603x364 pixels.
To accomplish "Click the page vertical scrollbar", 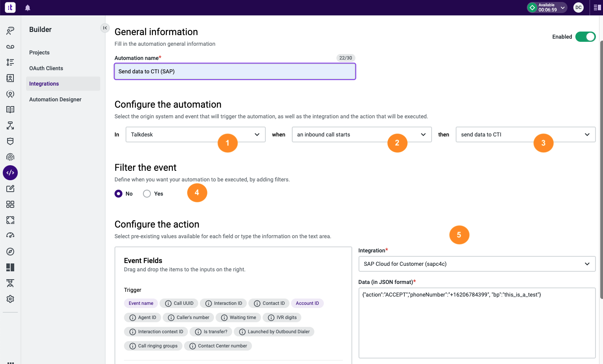I will pyautogui.click(x=601, y=170).
